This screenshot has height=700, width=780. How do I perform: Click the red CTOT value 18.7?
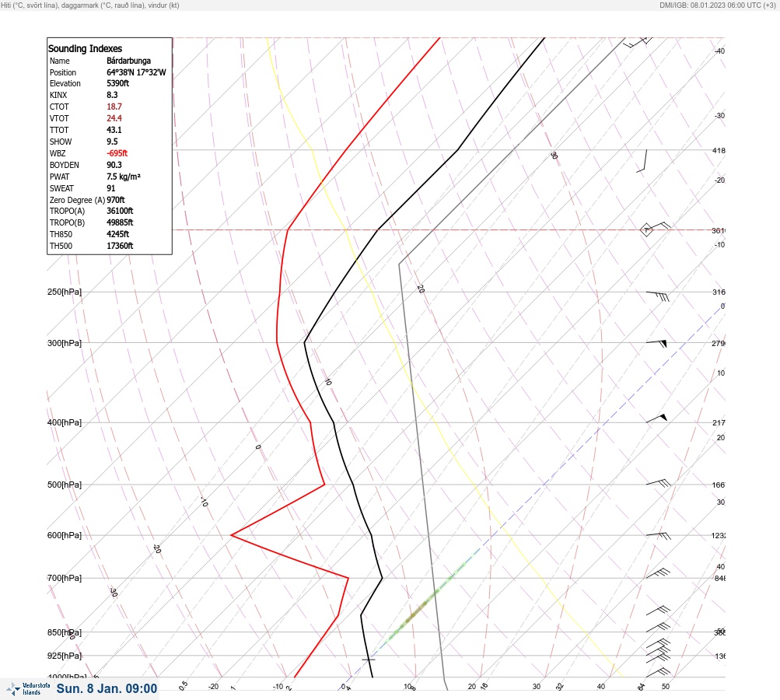pos(114,107)
